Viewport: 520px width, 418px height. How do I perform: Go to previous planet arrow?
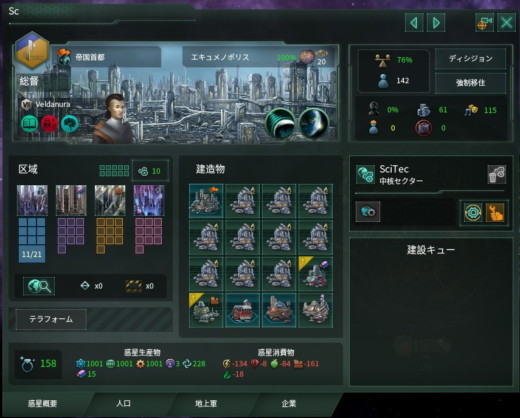414,23
